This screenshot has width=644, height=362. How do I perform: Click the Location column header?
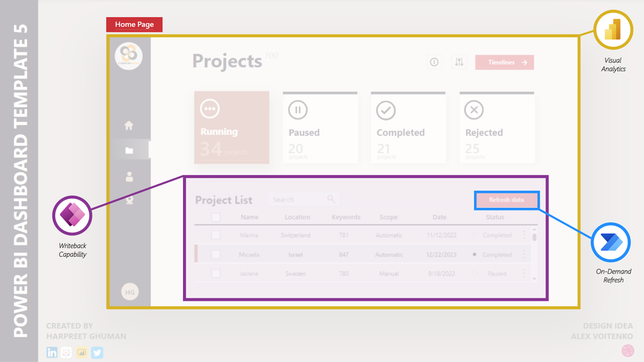point(297,217)
